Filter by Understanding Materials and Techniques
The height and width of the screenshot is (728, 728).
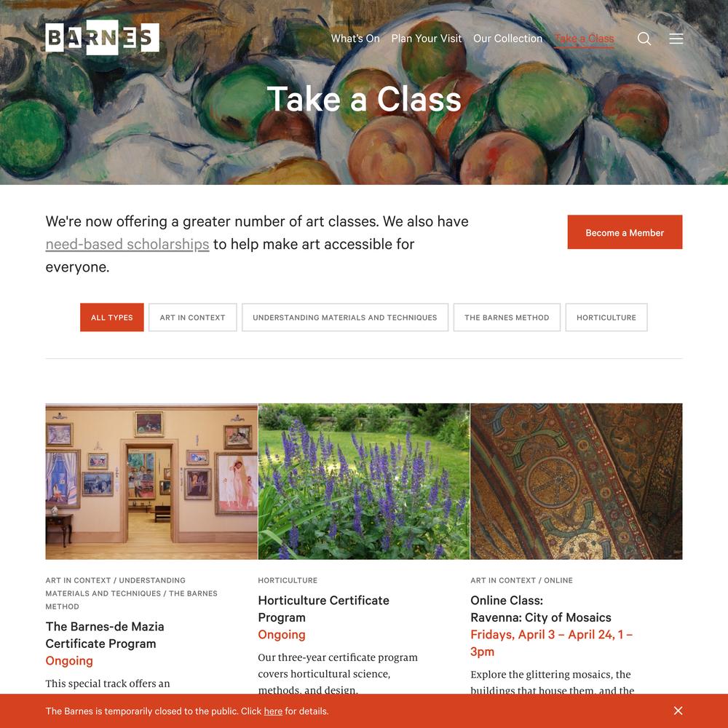coord(345,317)
